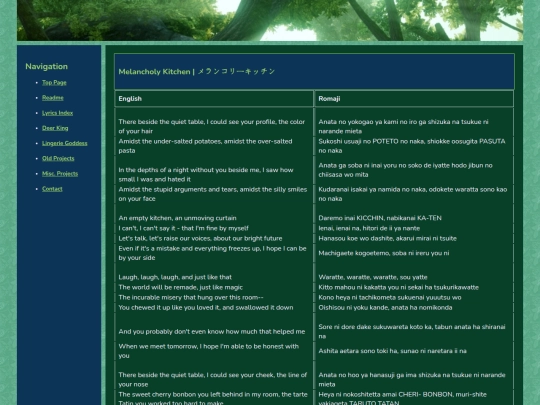Select 'And you probably don't even know' line
540x405 pixels.
coord(211,332)
